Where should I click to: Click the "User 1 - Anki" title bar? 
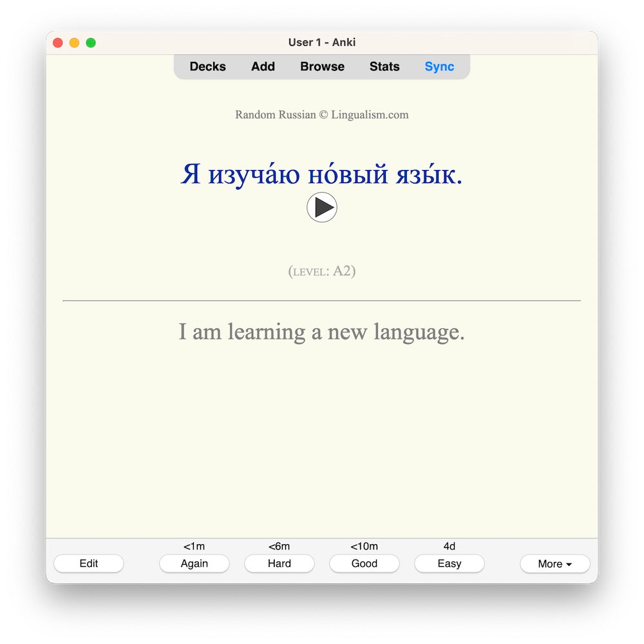point(322,43)
